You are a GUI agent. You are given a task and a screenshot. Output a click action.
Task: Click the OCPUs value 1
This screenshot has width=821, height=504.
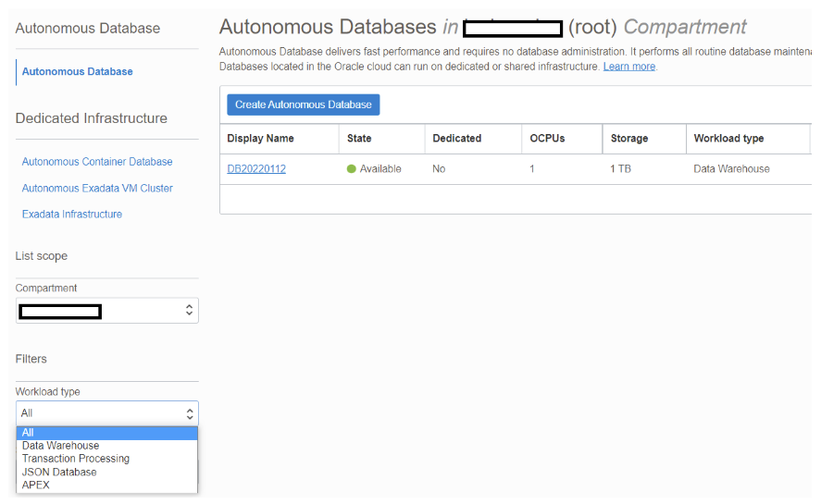(x=532, y=169)
